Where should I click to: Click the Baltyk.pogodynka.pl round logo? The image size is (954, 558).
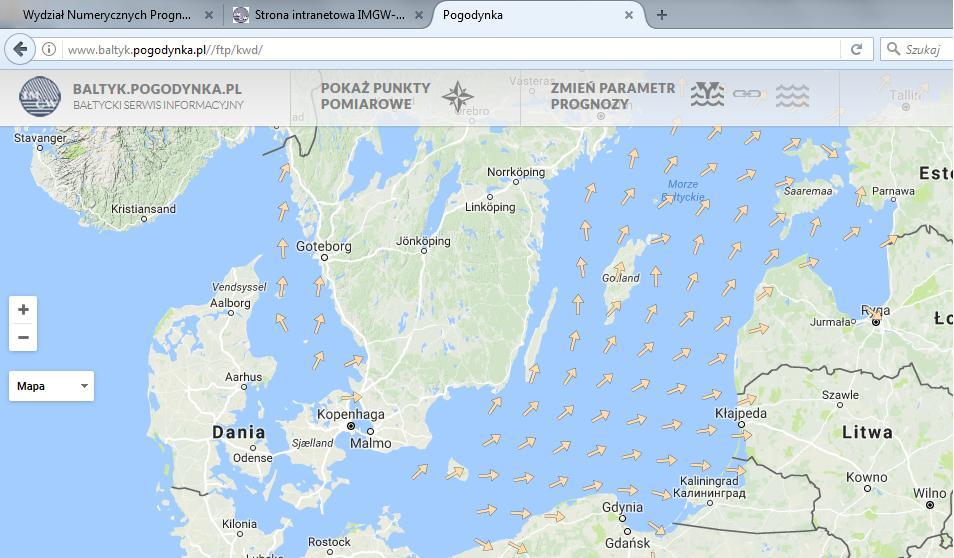click(40, 96)
